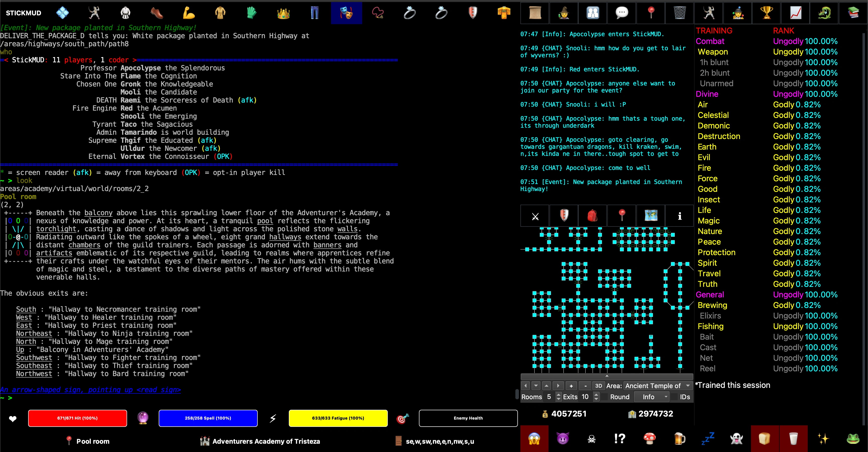Click the 'read sign' link in the terminal
868x452 pixels.
[158, 390]
